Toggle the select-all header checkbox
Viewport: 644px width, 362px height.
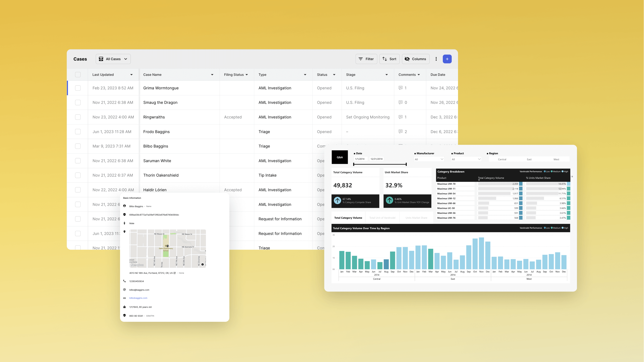[78, 75]
